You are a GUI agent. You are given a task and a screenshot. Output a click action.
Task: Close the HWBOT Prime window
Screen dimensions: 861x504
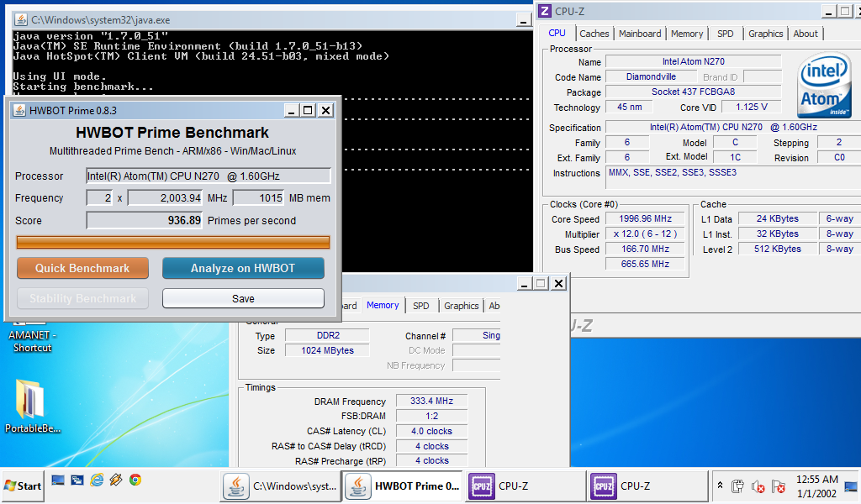(325, 110)
